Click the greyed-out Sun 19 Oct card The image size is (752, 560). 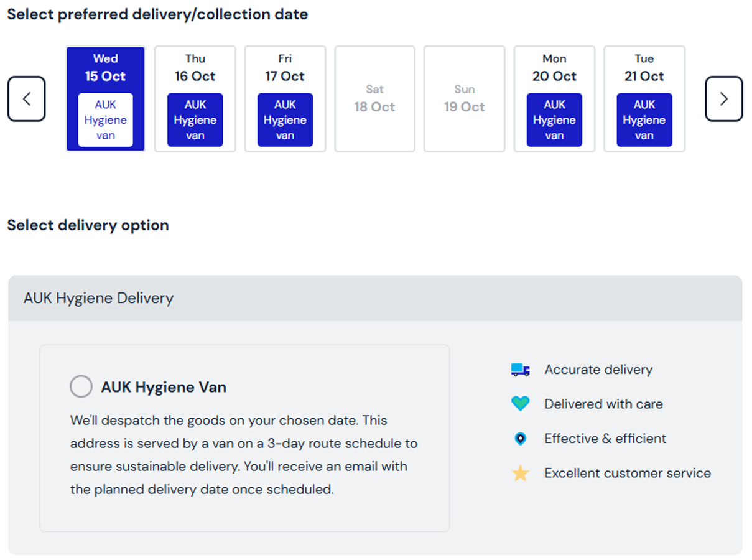pos(464,98)
